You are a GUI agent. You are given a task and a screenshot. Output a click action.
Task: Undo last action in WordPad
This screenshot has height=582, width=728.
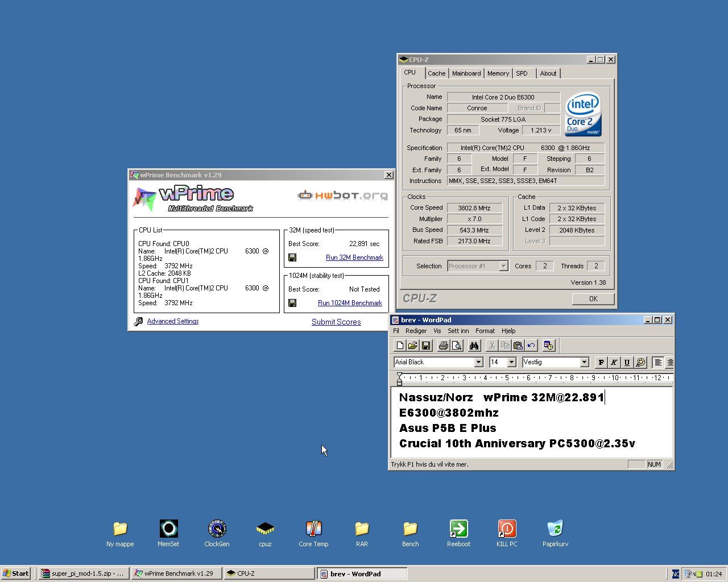coord(531,345)
